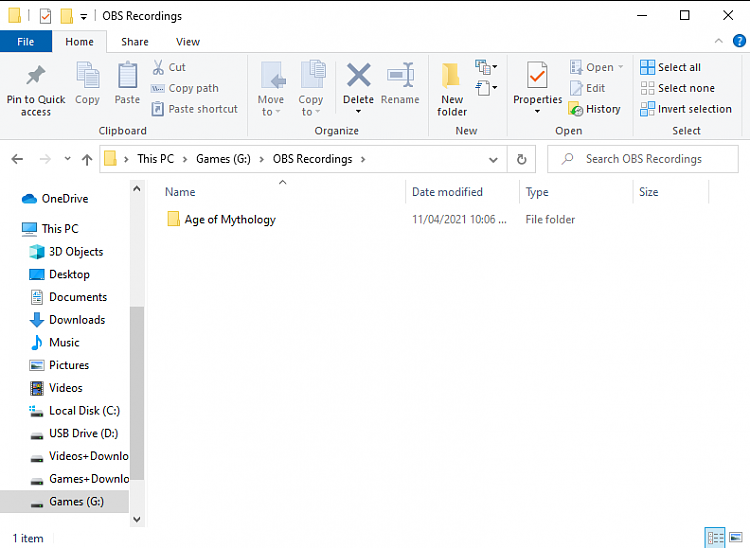The height and width of the screenshot is (548, 750).
Task: Click Select all in ribbon
Action: pos(670,67)
